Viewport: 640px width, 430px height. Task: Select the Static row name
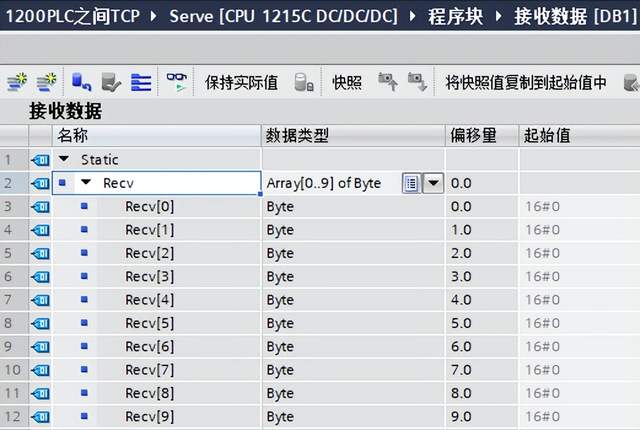tap(100, 160)
